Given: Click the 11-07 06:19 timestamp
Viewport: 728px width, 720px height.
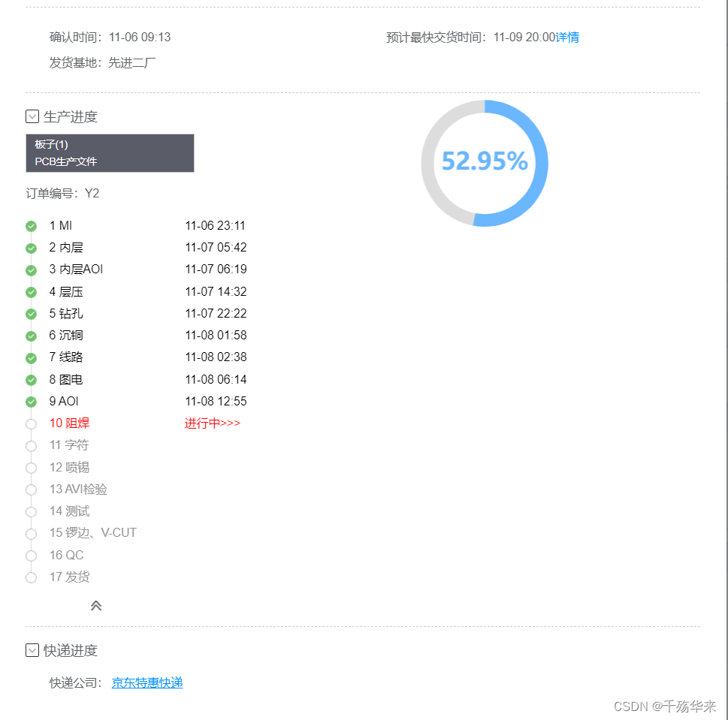Looking at the screenshot, I should click(216, 269).
